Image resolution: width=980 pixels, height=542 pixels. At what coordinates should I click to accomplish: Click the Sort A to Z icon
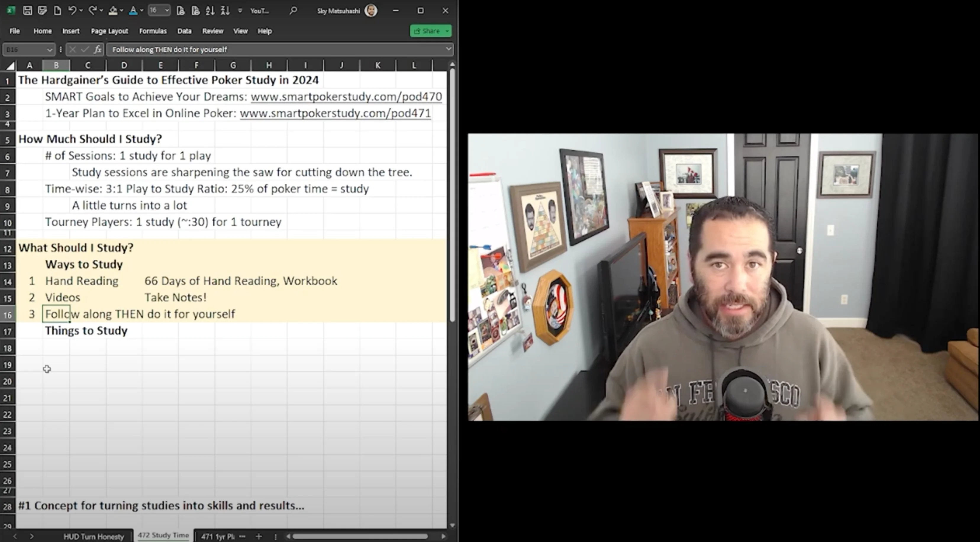210,11
